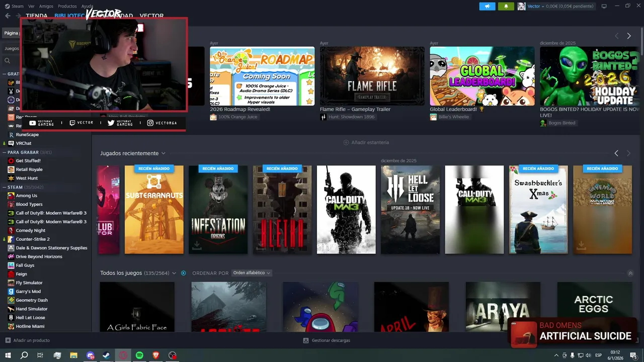Viewport: 644px width, 362px height.
Task: Open the Global Leaderboard! news item
Action: coord(482,76)
